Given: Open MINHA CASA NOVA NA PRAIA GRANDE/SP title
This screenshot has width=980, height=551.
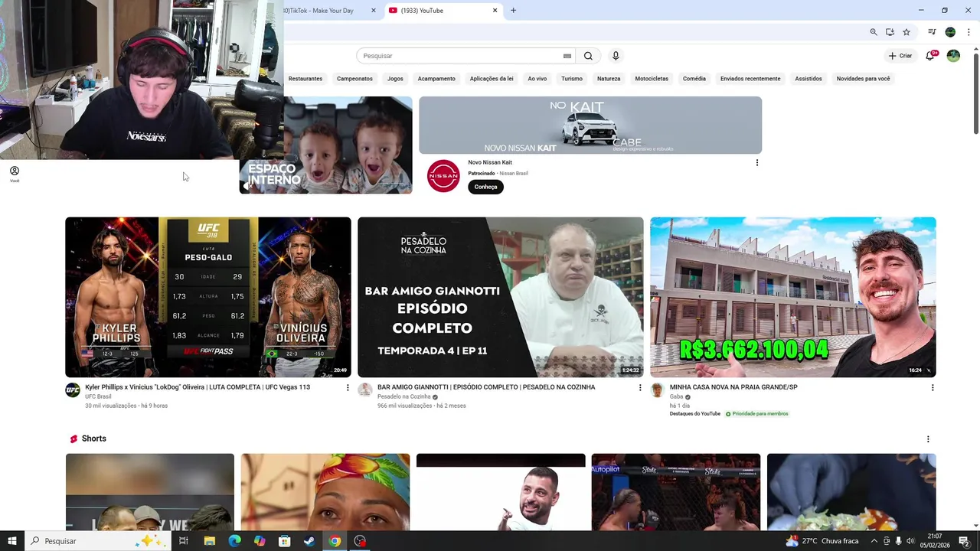Looking at the screenshot, I should tap(733, 387).
